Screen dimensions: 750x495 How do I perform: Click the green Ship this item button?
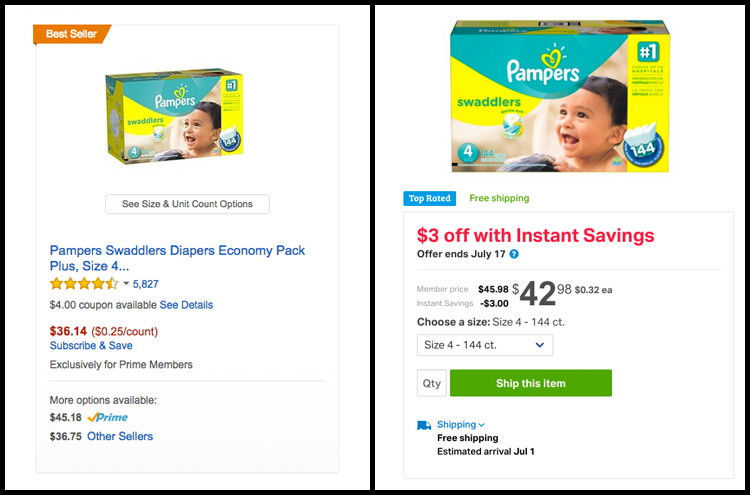coord(531,383)
